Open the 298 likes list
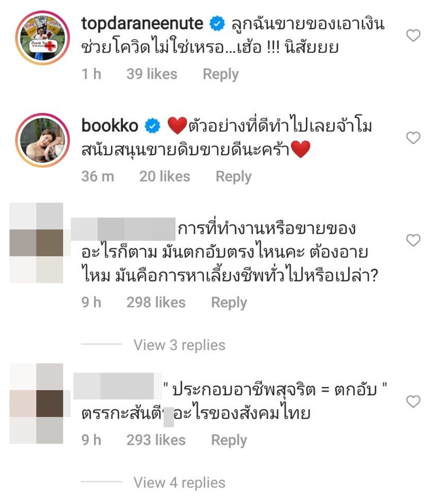This screenshot has height=496, width=448. 156,303
